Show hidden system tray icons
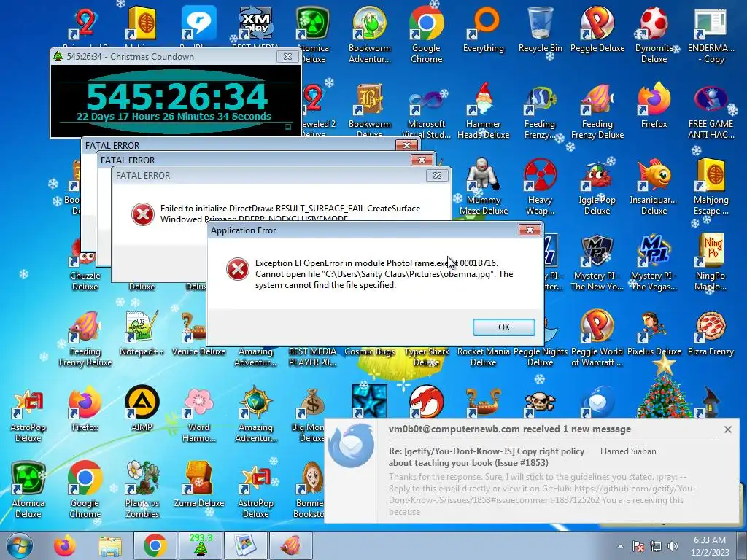 (x=620, y=546)
